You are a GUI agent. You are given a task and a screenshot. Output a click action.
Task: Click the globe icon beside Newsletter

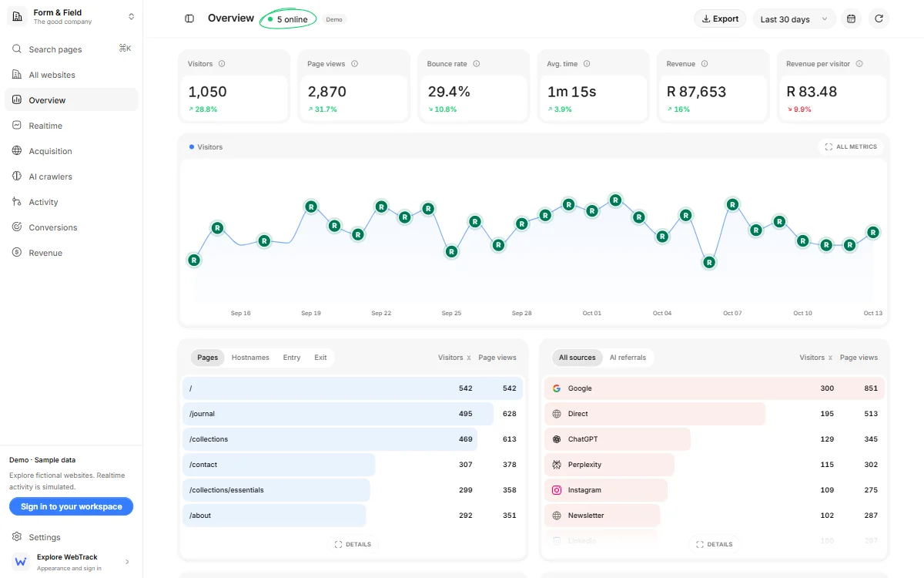[x=557, y=516]
